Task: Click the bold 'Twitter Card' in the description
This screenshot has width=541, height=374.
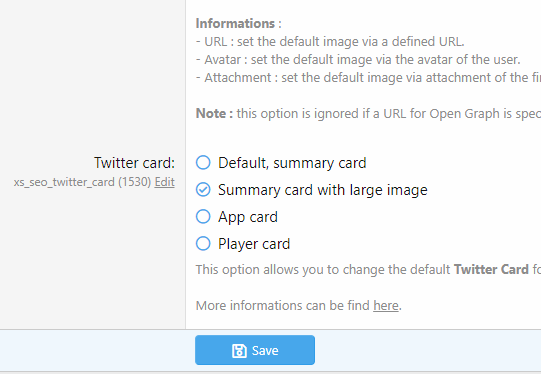Action: coord(491,269)
